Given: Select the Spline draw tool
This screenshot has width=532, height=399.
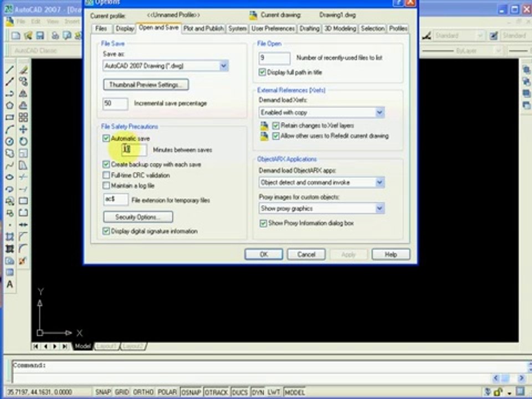Looking at the screenshot, I should click(x=9, y=165).
